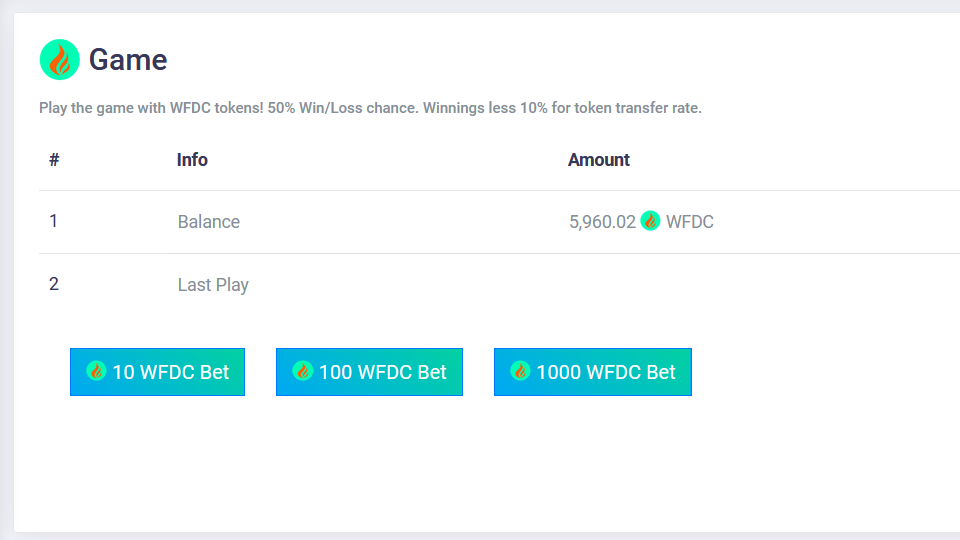960x540 pixels.
Task: Click the # column header
Action: (x=54, y=160)
